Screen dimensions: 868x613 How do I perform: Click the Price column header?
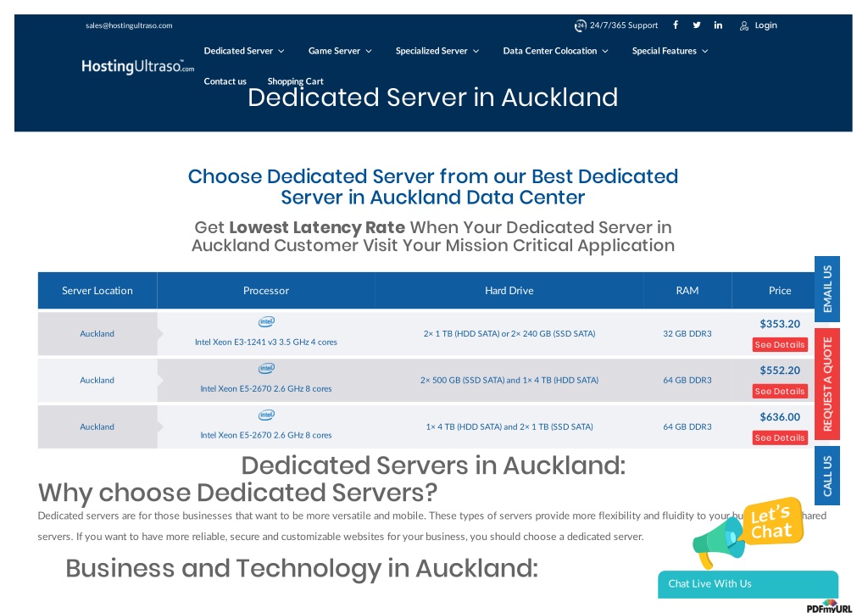coord(780,291)
